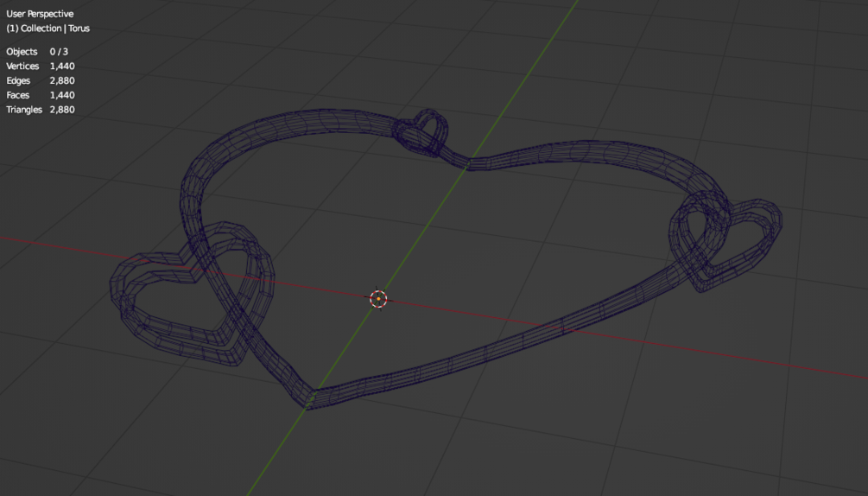
Task: Click the 'User Perspective' overlay text
Action: point(40,14)
